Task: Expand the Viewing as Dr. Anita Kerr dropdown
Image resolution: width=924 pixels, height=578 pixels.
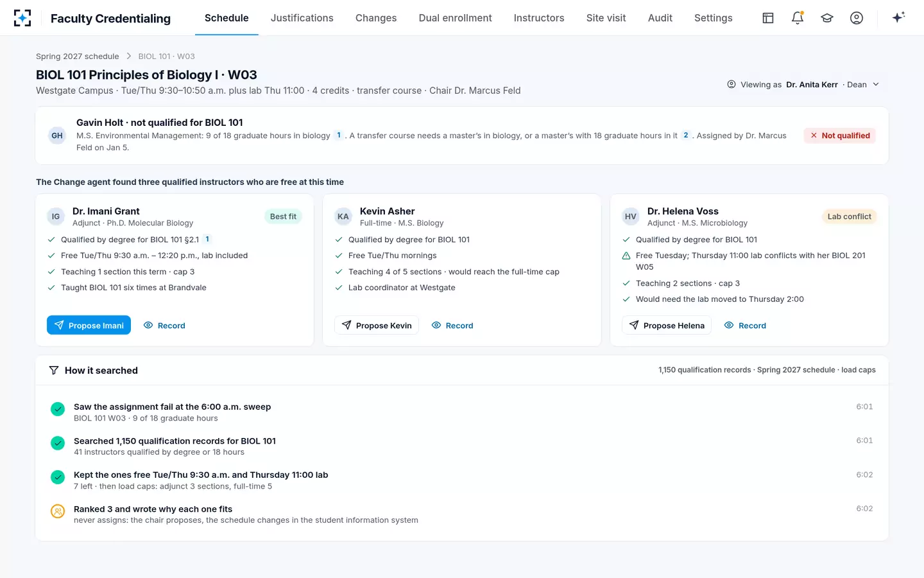Action: click(803, 85)
